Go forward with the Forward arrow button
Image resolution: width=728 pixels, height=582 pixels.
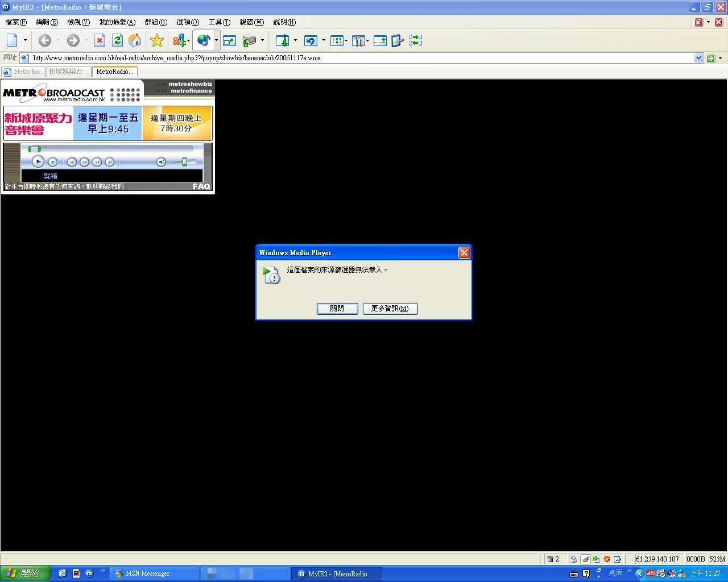click(73, 40)
